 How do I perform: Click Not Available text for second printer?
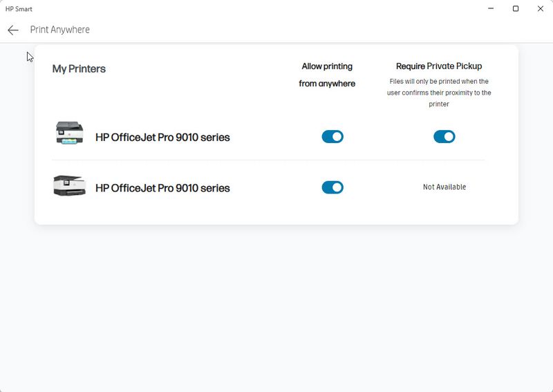444,187
